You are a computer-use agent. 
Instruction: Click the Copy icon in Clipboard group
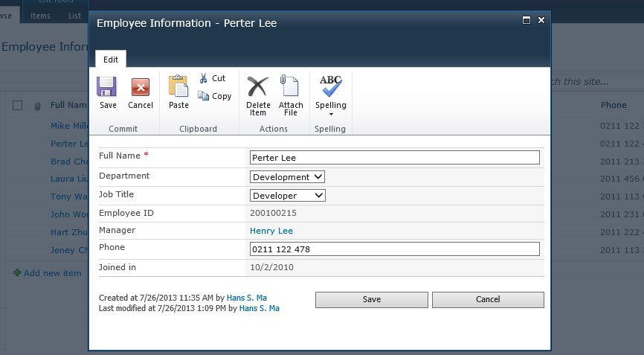point(203,96)
